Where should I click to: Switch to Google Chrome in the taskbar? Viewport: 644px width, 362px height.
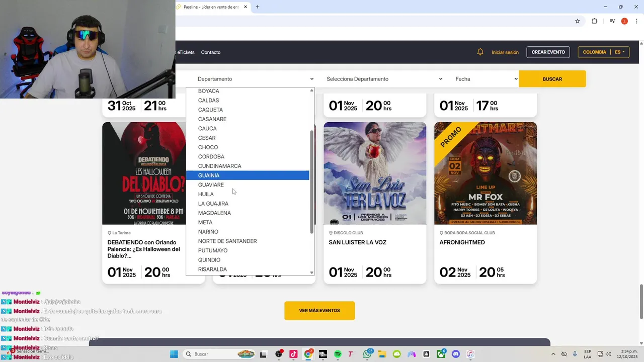tap(308, 354)
